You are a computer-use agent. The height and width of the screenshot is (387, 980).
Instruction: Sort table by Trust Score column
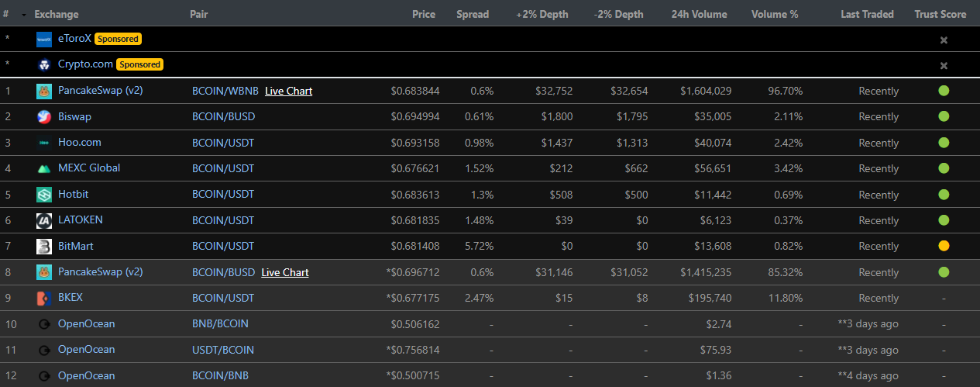[x=940, y=14]
